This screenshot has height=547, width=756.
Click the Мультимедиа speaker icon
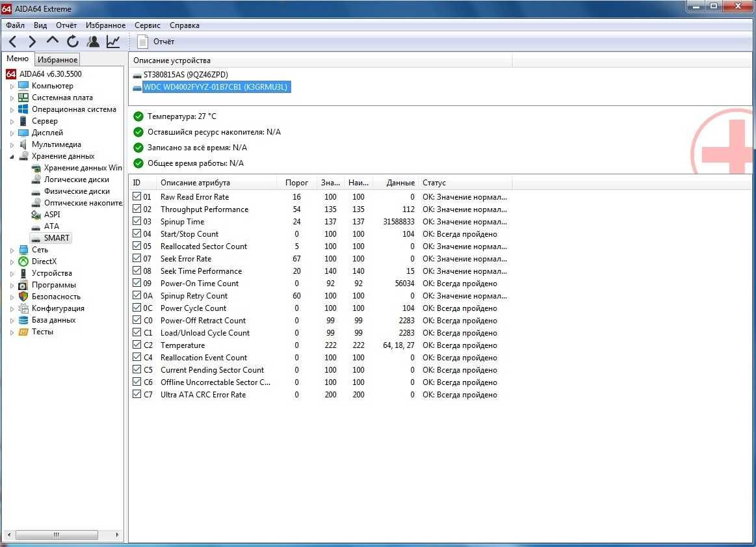23,144
